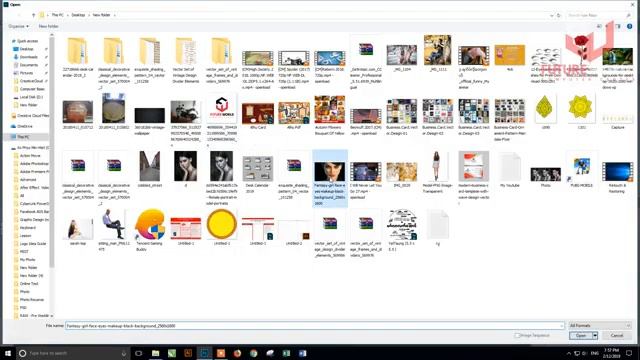Select My Photo folder in sidebar

click(27, 260)
